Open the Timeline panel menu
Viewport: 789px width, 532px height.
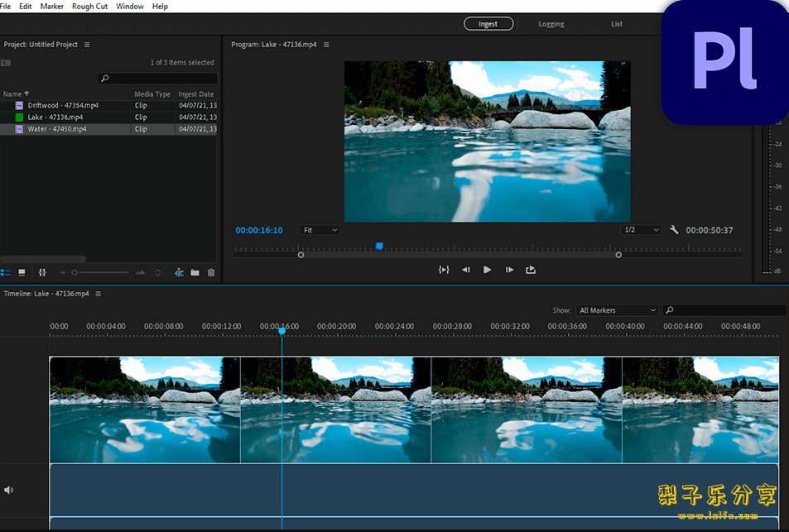click(99, 294)
